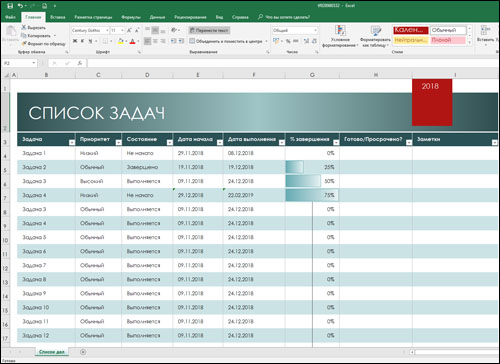Open the font size 11 dropdown

point(122,30)
